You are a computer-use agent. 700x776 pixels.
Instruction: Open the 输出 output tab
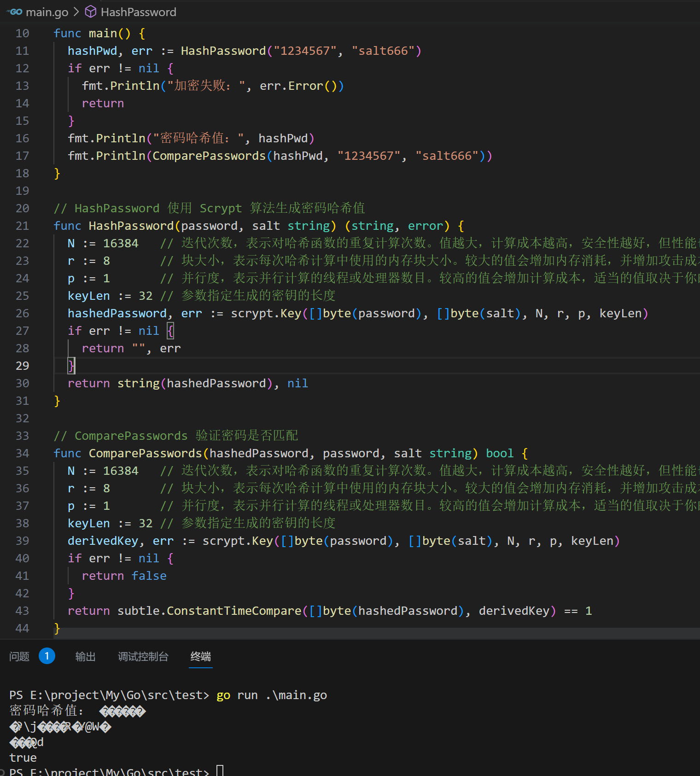point(85,656)
